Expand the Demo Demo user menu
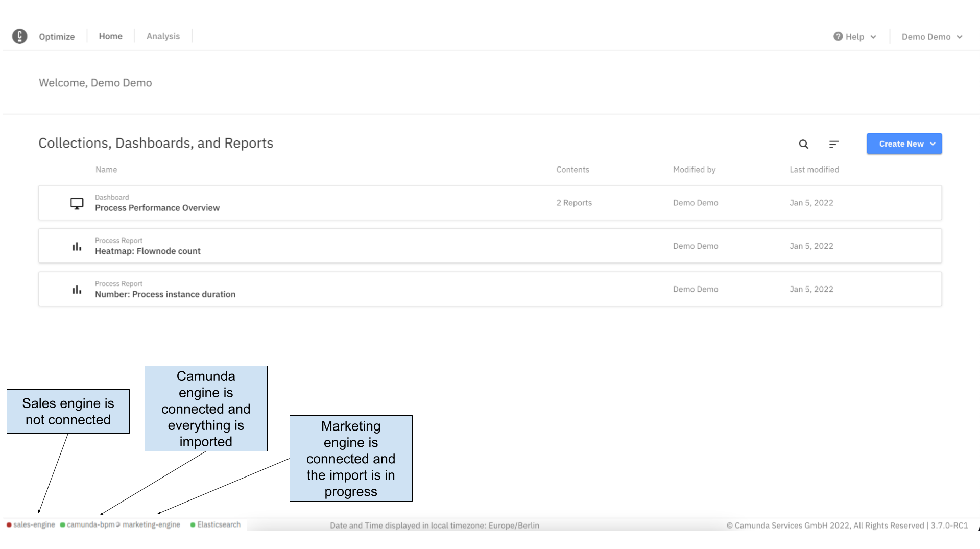Image resolution: width=980 pixels, height=549 pixels. 931,37
